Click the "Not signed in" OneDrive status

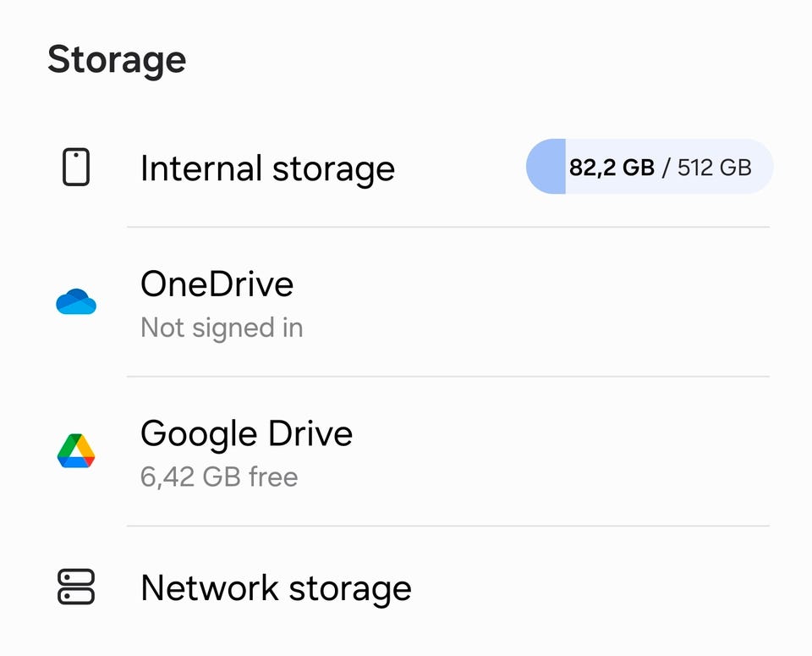222,328
